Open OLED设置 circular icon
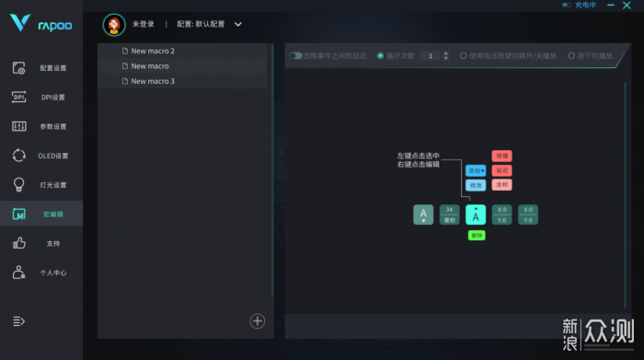Viewport: 644px width, 360px height. pos(19,156)
